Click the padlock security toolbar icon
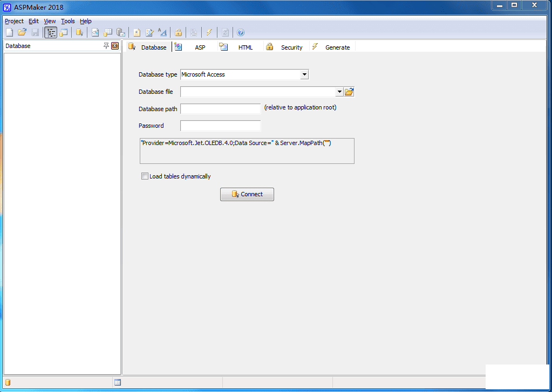 [x=179, y=33]
